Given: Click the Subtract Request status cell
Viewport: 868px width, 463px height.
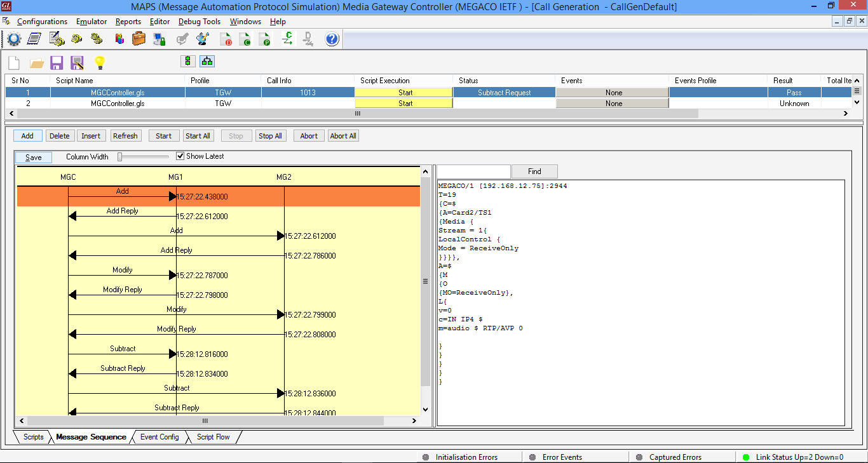Looking at the screenshot, I should (504, 93).
